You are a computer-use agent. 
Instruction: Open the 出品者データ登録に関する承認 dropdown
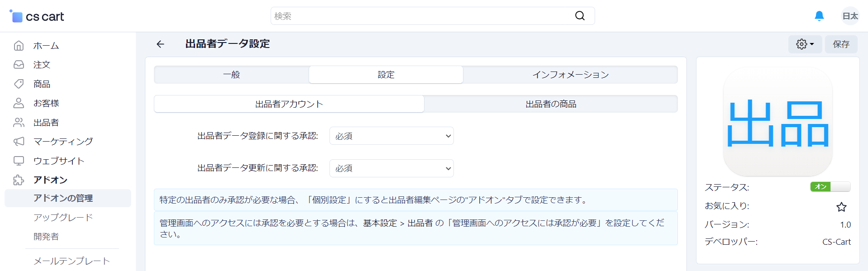coord(391,136)
